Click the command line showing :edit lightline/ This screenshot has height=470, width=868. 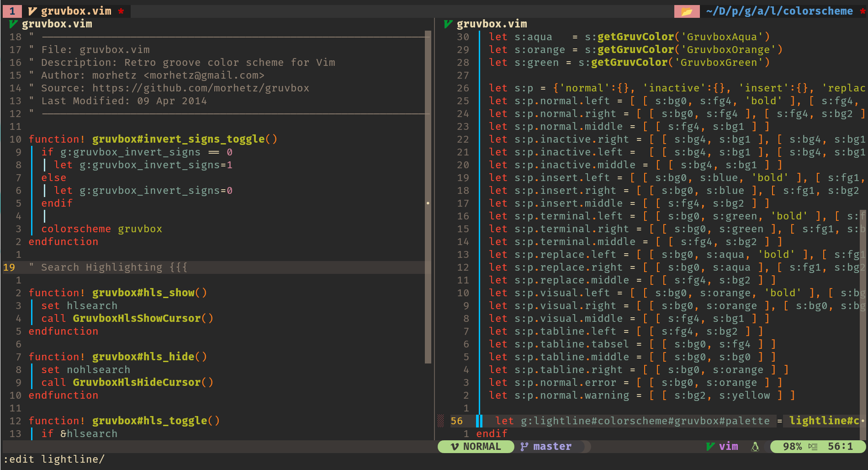point(54,459)
